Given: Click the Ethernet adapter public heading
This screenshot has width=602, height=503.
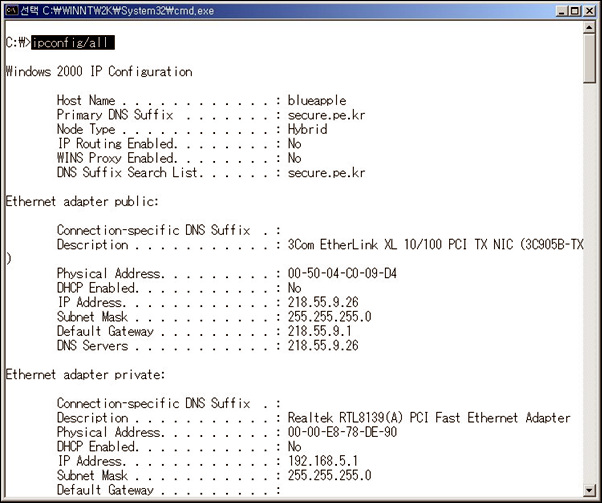Looking at the screenshot, I should (82, 202).
